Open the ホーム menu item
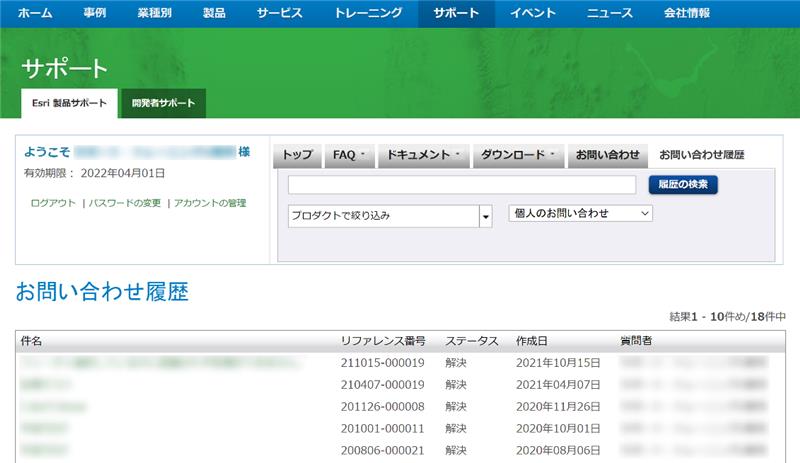Image resolution: width=800 pixels, height=463 pixels. [35, 13]
